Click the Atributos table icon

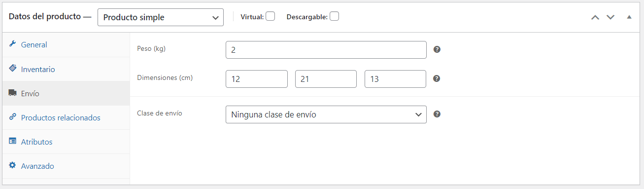tap(13, 141)
